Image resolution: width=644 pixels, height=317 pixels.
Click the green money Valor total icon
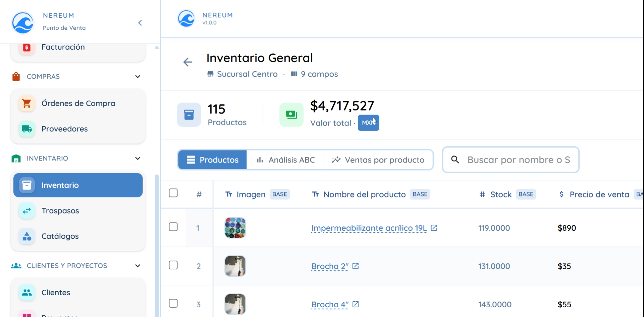tap(291, 115)
